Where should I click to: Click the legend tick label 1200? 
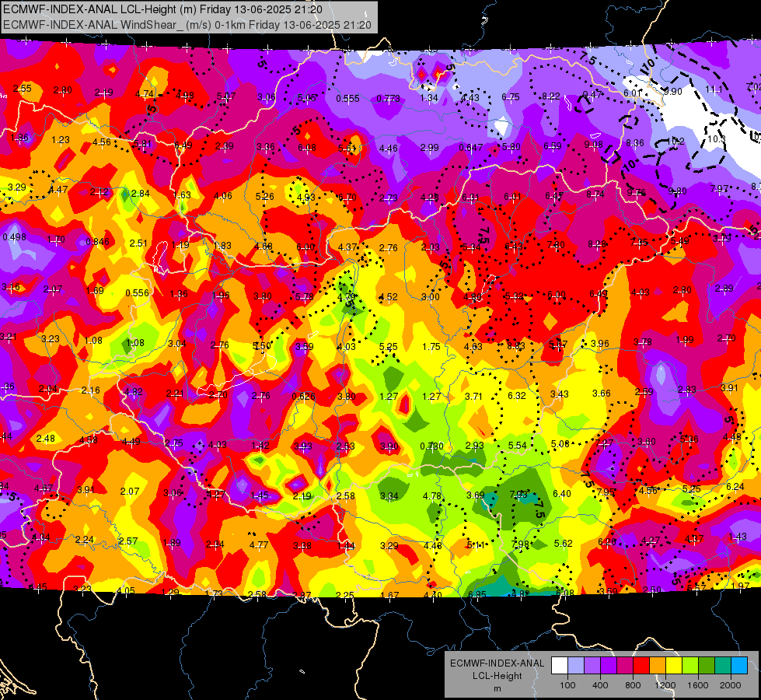[665, 685]
